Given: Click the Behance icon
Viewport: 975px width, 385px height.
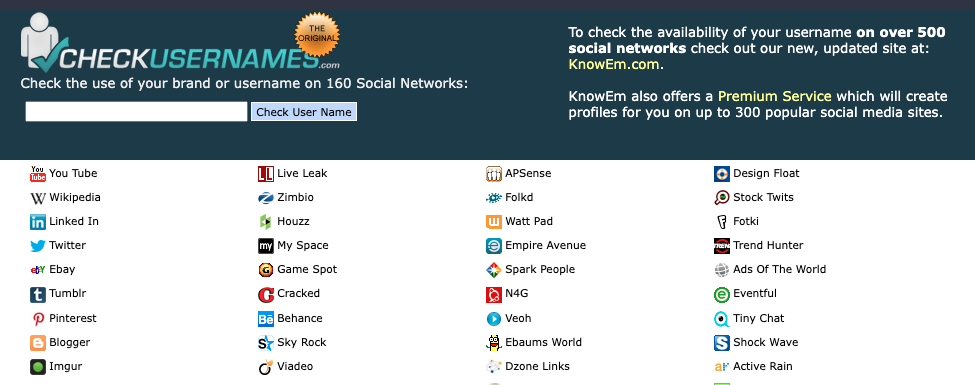Looking at the screenshot, I should tap(266, 318).
